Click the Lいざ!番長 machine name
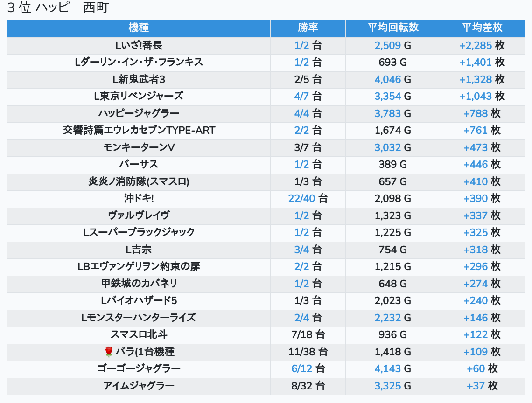The width and height of the screenshot is (532, 403). (x=139, y=45)
